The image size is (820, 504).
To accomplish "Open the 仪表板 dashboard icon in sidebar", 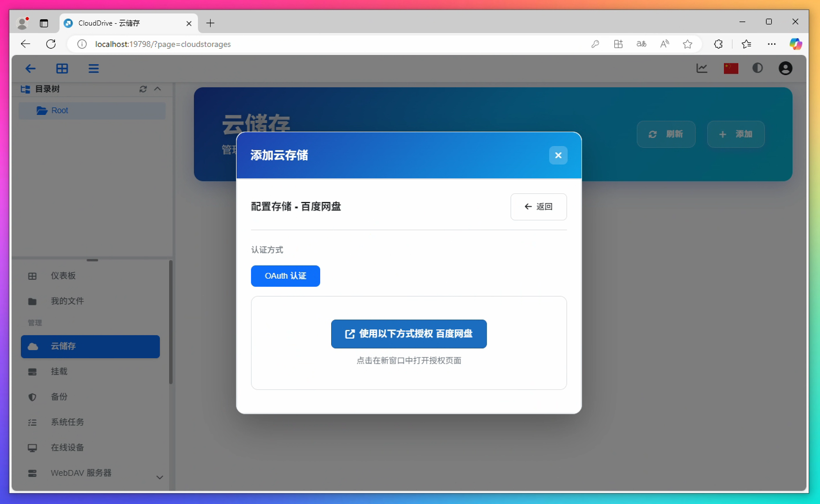I will 32,276.
